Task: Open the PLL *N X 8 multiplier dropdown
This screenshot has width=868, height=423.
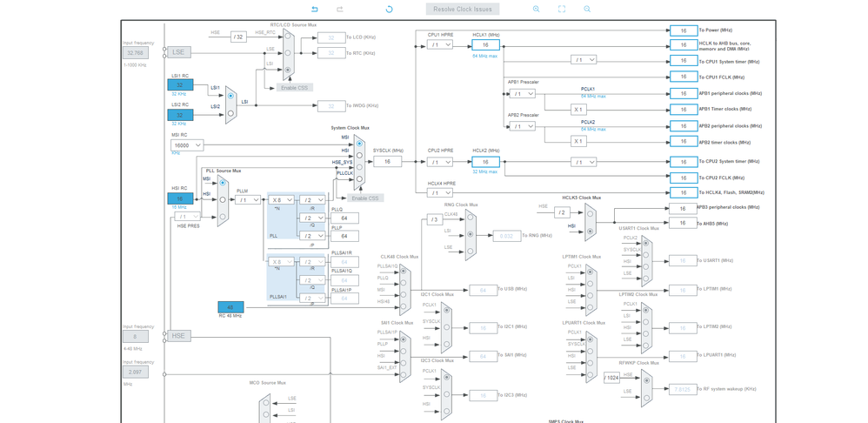Action: coord(282,200)
